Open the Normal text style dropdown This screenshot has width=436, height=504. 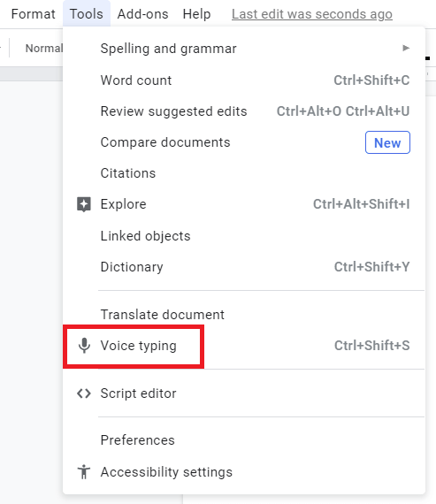[x=44, y=49]
